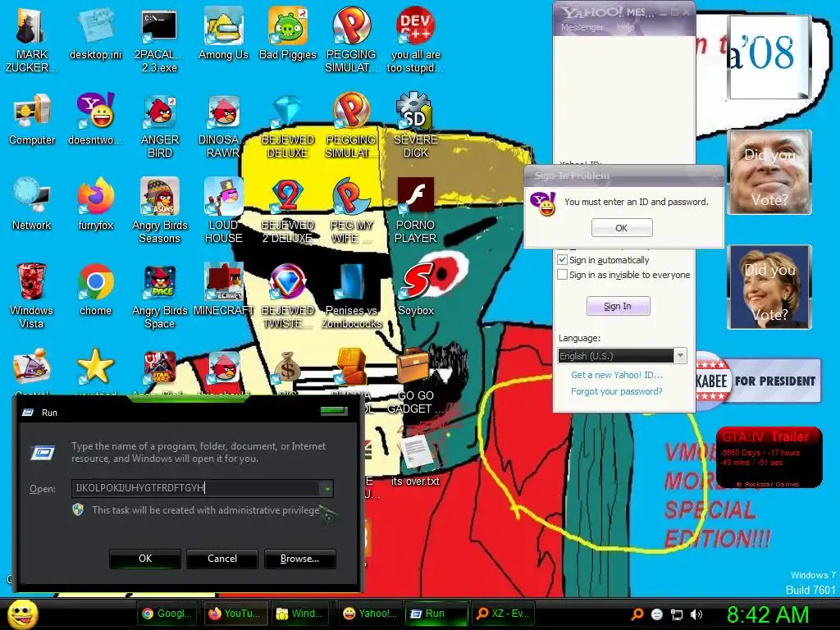
Task: Click the 'FOR PRESIDENT' banner gadget
Action: [758, 381]
